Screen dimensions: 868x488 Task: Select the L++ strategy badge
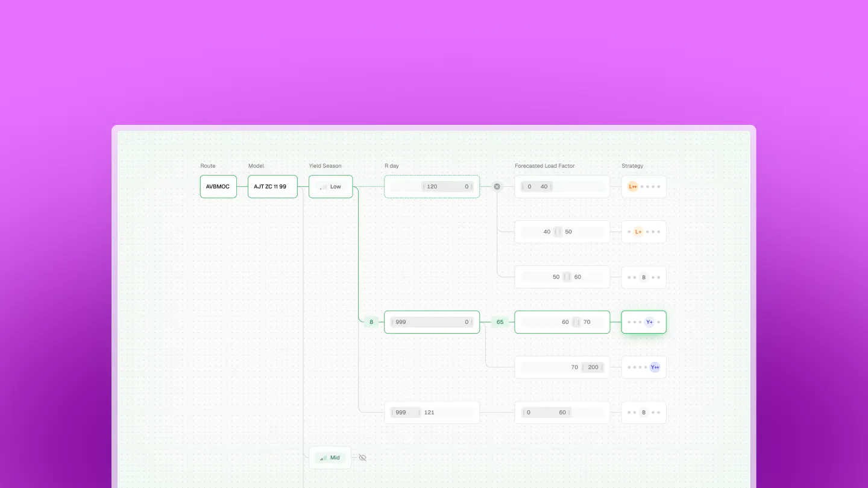(x=633, y=186)
